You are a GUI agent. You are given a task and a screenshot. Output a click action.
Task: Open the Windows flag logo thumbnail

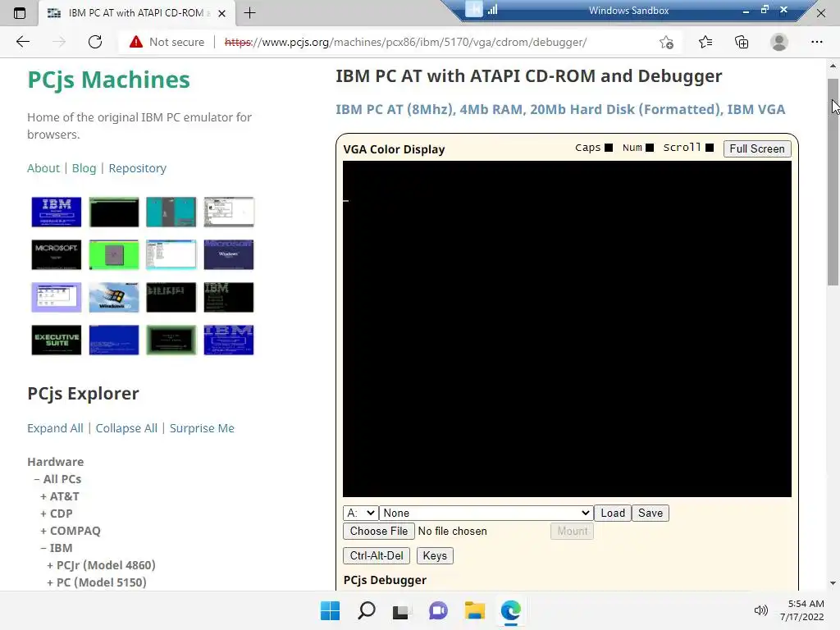[x=114, y=297]
